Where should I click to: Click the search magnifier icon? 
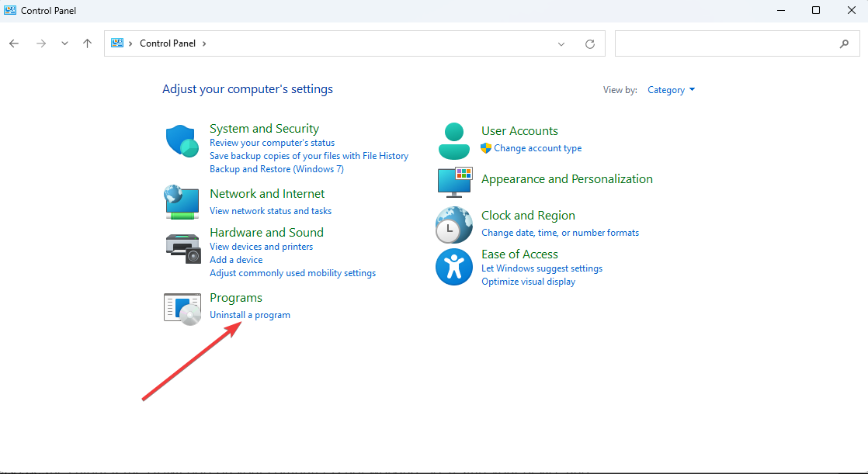[x=844, y=43]
